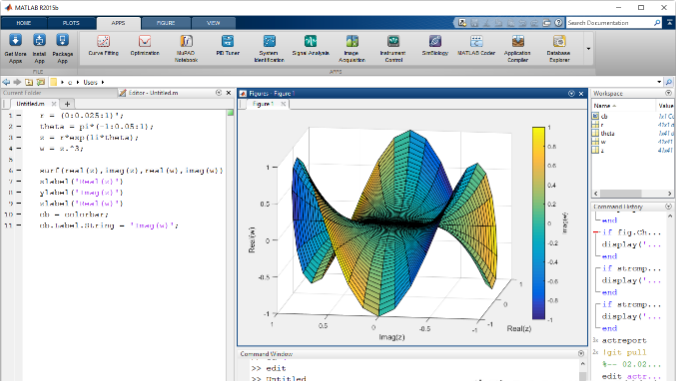Click the green code analyzer status square
Image resolution: width=678 pixels, height=381 pixels.
230,112
